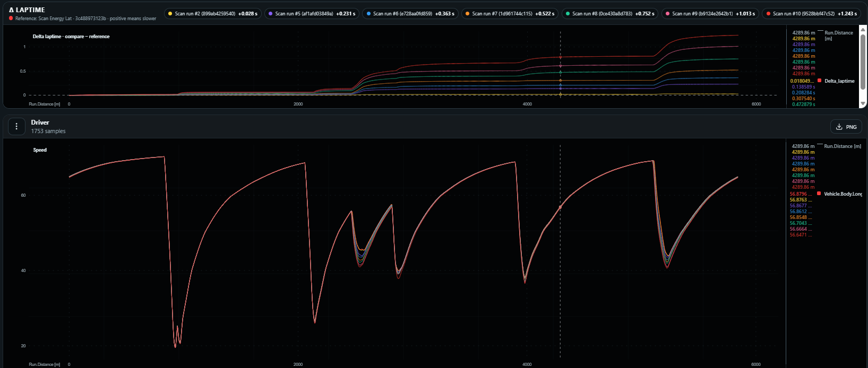This screenshot has height=368, width=868.
Task: Click the red swatch next to Delta_laptime
Action: pos(820,81)
